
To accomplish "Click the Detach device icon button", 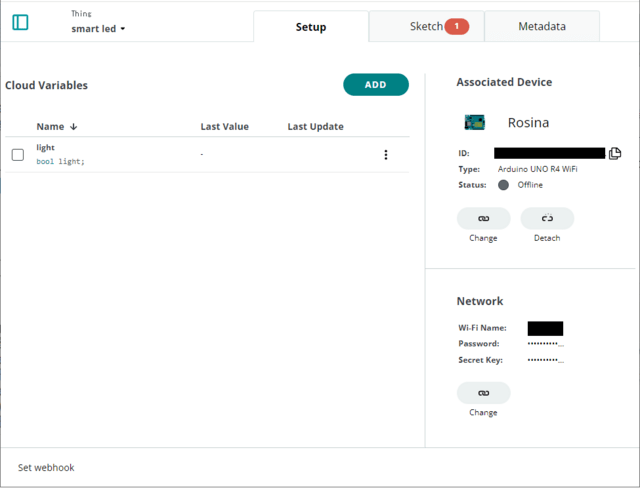I will pyautogui.click(x=547, y=218).
